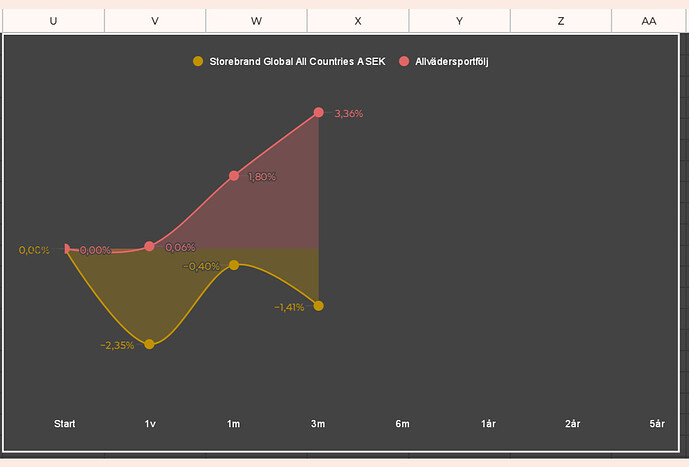Click the 3,36% data point
This screenshot has width=689, height=467.
coord(319,112)
